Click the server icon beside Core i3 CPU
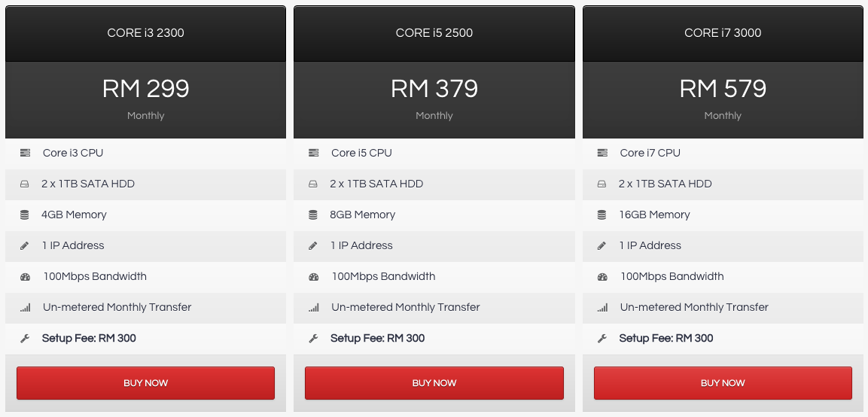 25,153
